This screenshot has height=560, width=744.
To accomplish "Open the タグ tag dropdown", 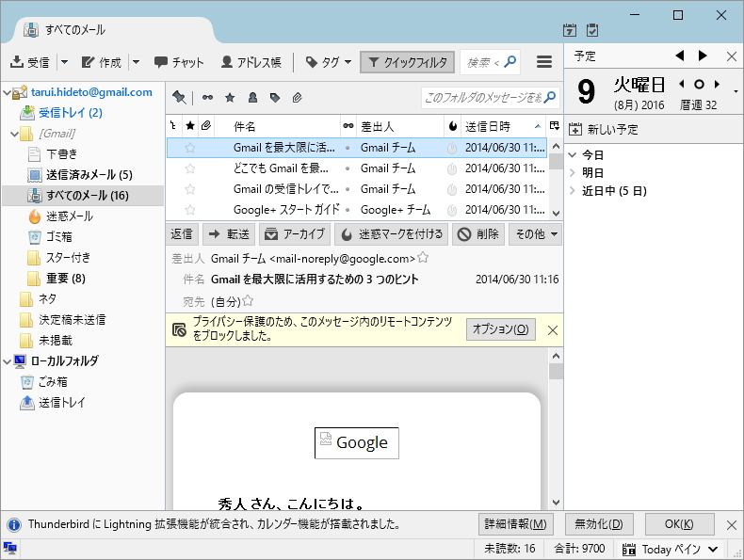I will (329, 62).
